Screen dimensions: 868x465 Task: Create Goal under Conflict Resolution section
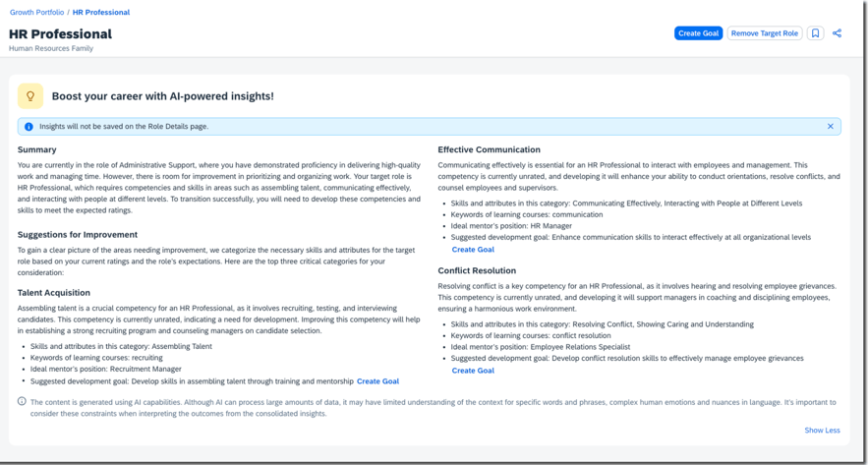[473, 371]
